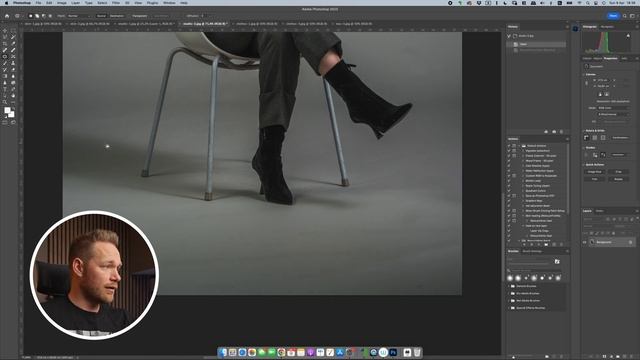
Task: Delete action trash icon in Actions panel
Action: click(x=561, y=244)
